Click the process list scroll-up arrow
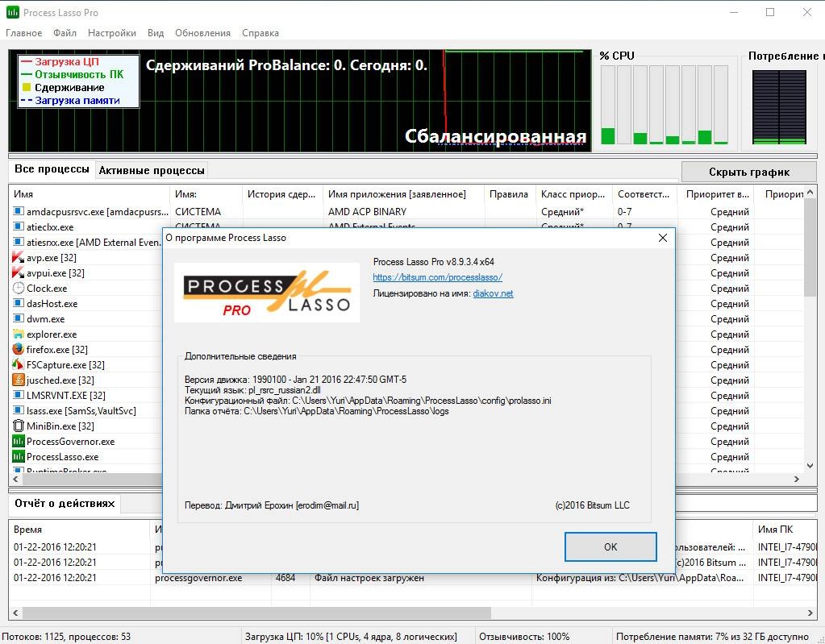Screen dimensions: 825x644 point(810,192)
